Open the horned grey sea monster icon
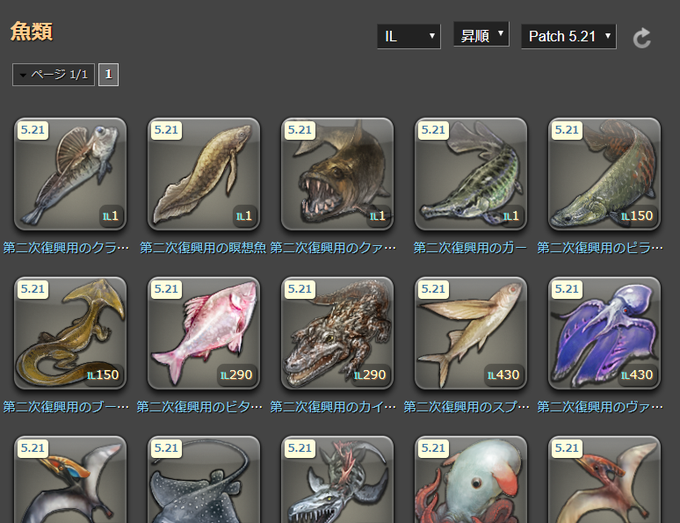The height and width of the screenshot is (523, 680). tap(337, 480)
